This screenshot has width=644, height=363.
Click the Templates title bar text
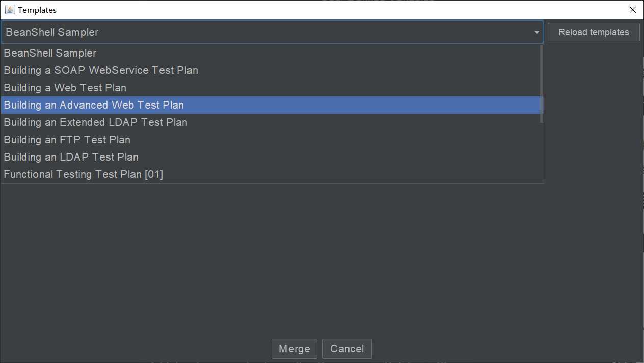[37, 10]
